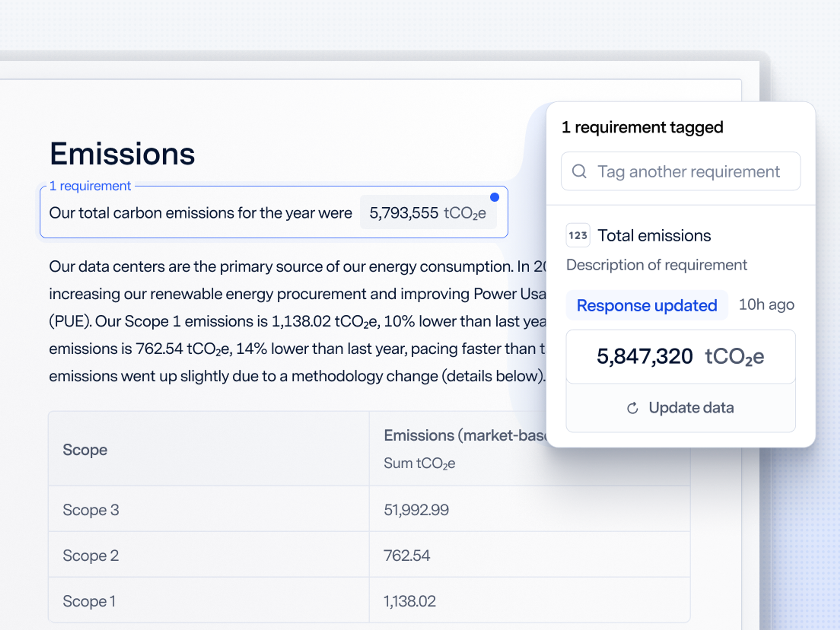Focus the Tag another requirement field
The width and height of the screenshot is (840, 630).
(681, 171)
